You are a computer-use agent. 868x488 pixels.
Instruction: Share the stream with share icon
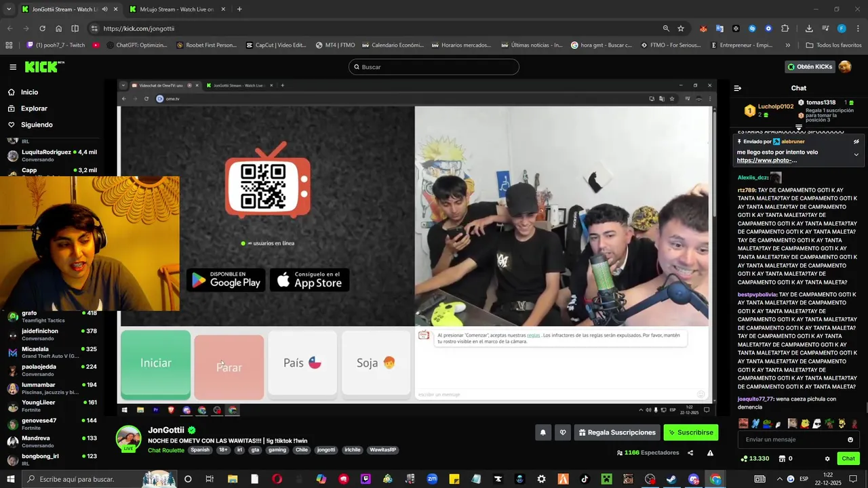(x=690, y=453)
